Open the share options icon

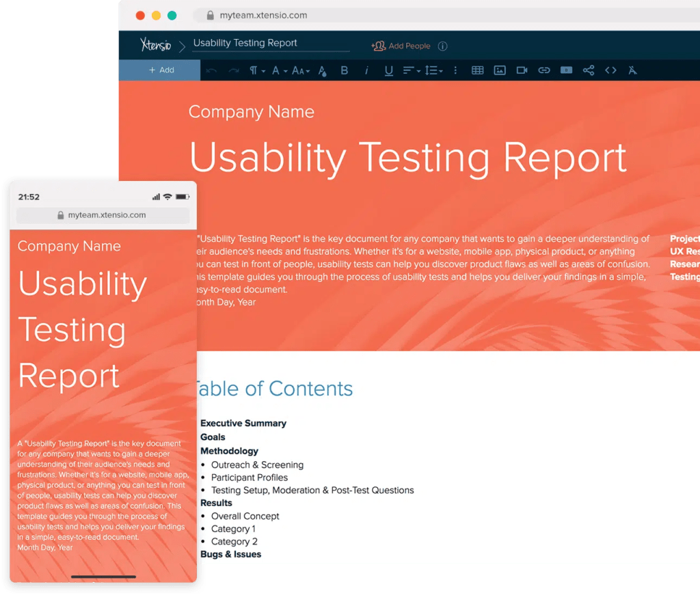[589, 70]
